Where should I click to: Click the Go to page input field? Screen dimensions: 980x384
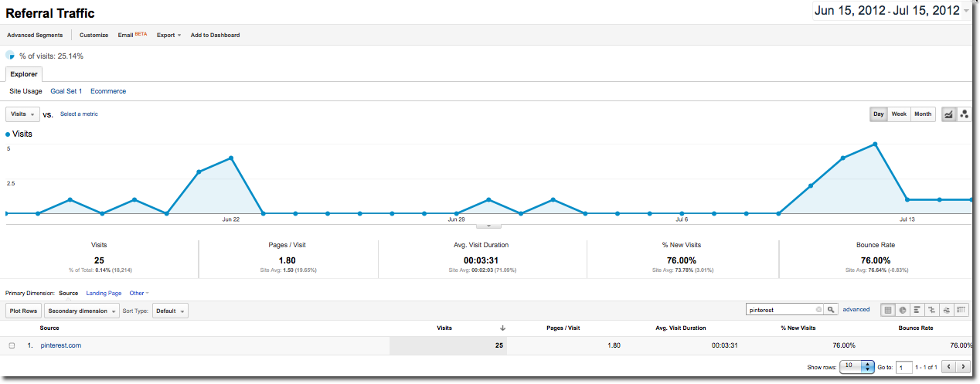pos(903,367)
